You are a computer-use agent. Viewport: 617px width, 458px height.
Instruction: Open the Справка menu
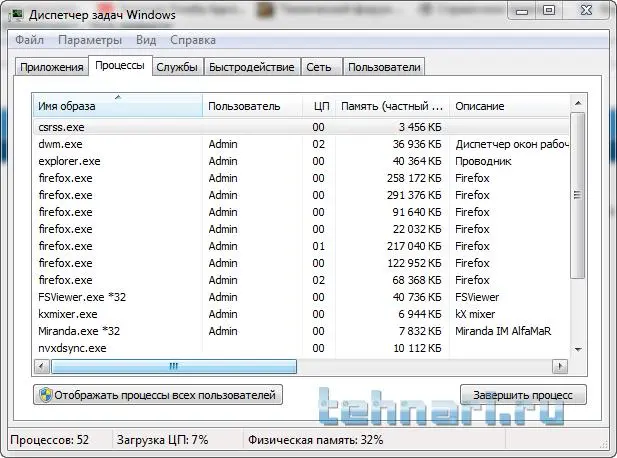tap(193, 40)
